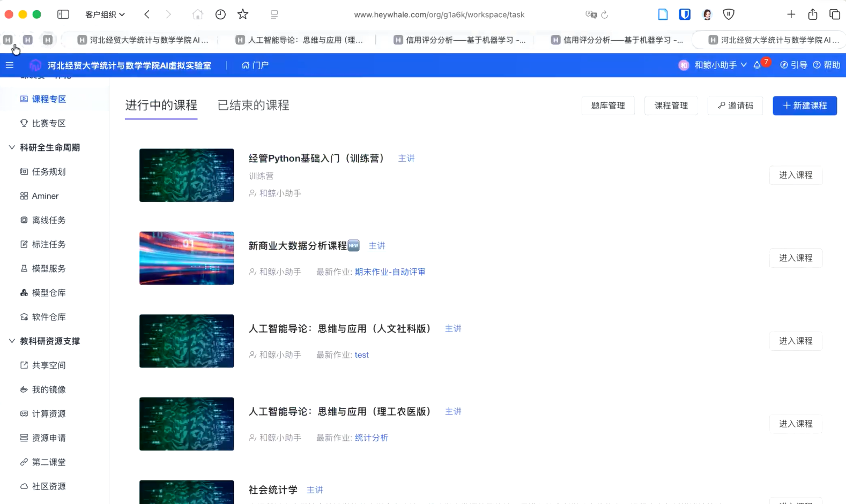Collapse the 科研全生命周期 section

[x=12, y=147]
